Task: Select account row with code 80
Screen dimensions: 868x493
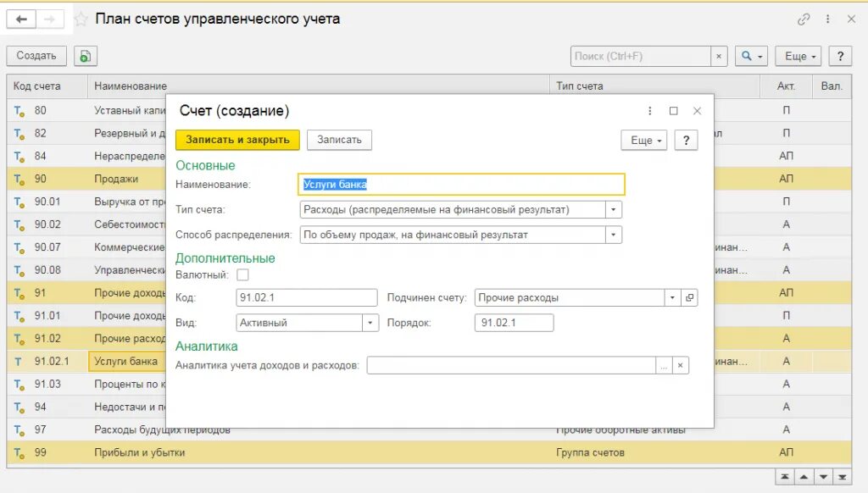Action: pos(86,110)
